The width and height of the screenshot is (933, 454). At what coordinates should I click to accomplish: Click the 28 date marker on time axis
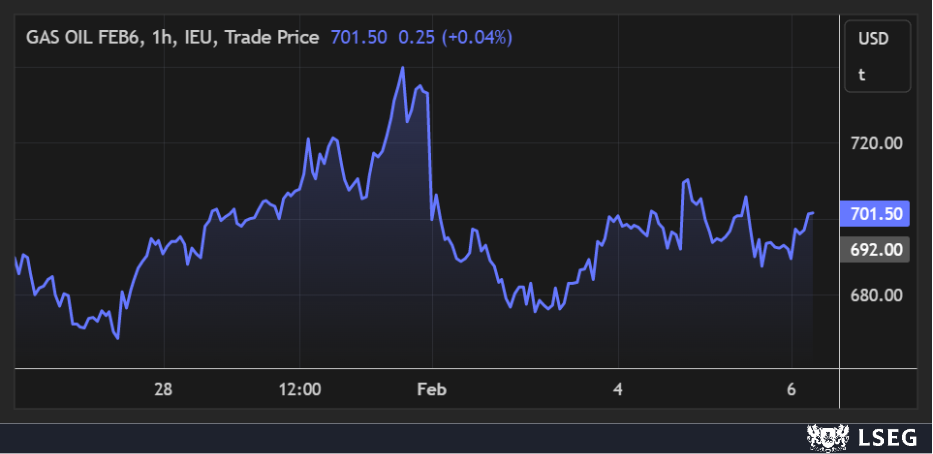pos(165,389)
